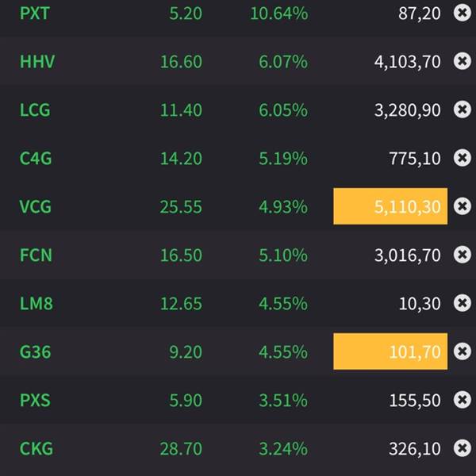
Task: Remove CKG stock with X icon
Action: click(x=462, y=448)
